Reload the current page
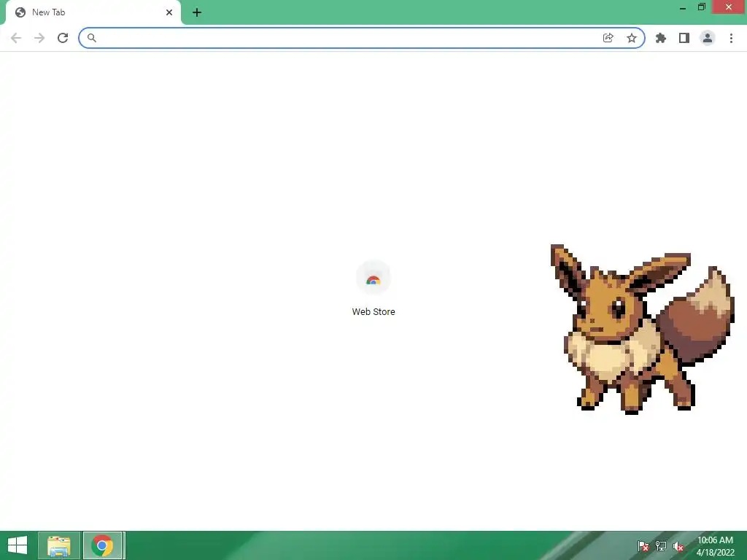Screen dimensions: 747x560 [63, 38]
